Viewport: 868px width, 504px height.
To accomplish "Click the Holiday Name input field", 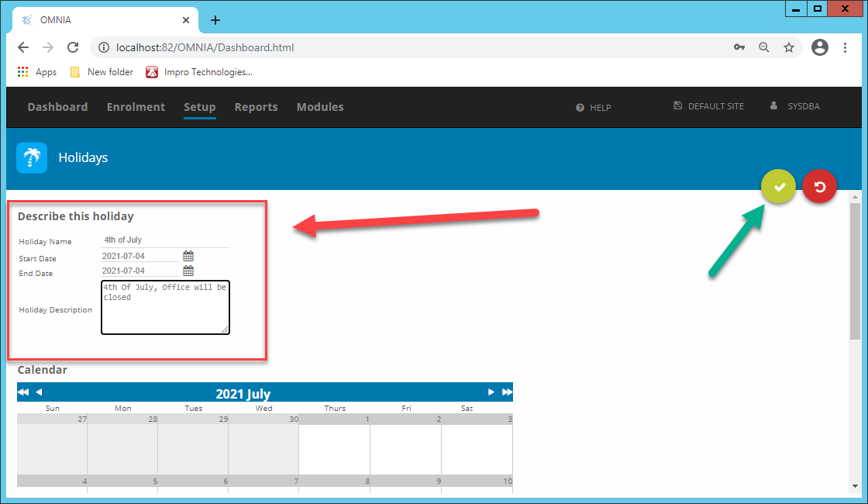I will point(165,240).
